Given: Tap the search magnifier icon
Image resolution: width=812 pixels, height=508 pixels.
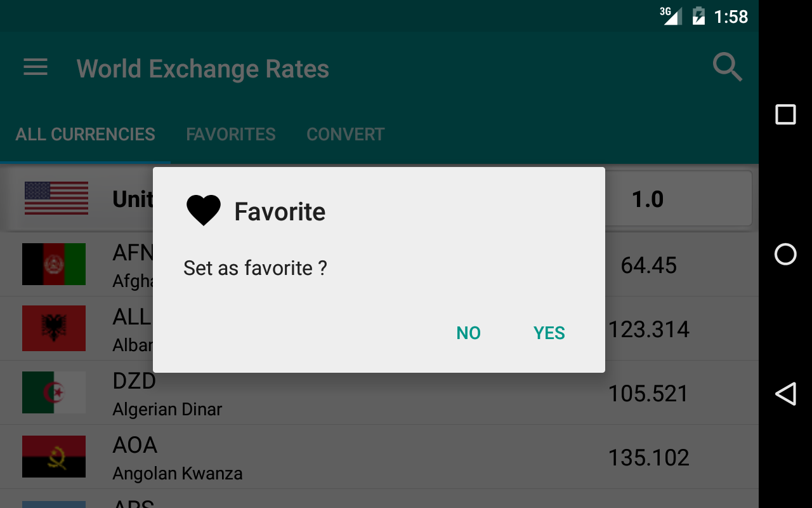Looking at the screenshot, I should click(x=727, y=67).
